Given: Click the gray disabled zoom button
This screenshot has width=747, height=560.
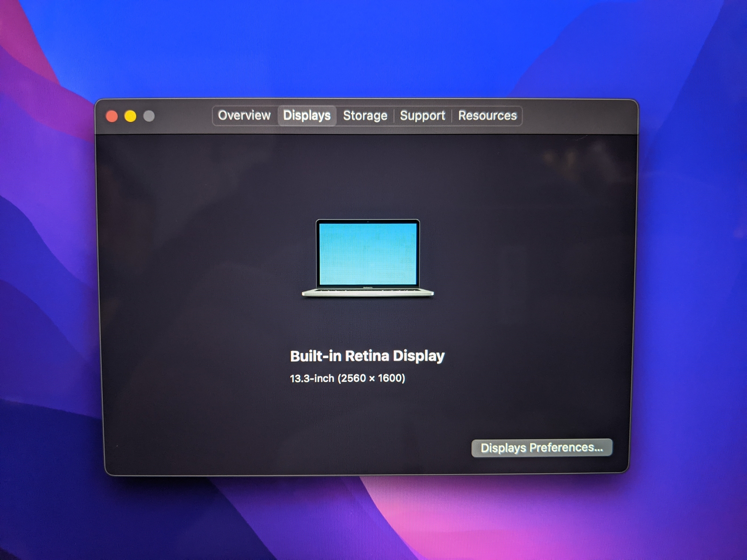Looking at the screenshot, I should (149, 116).
